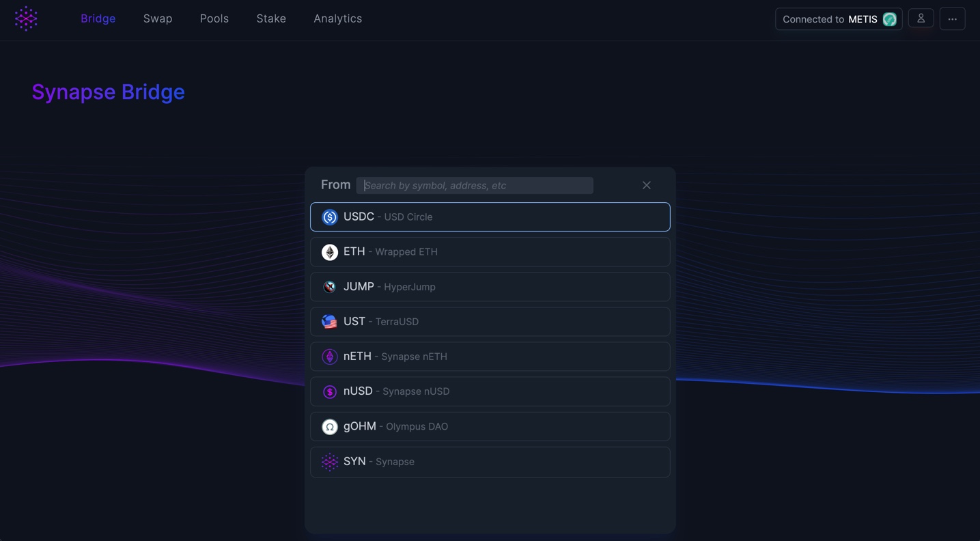Open the Bridge tab
The width and height of the screenshot is (980, 541).
point(98,18)
